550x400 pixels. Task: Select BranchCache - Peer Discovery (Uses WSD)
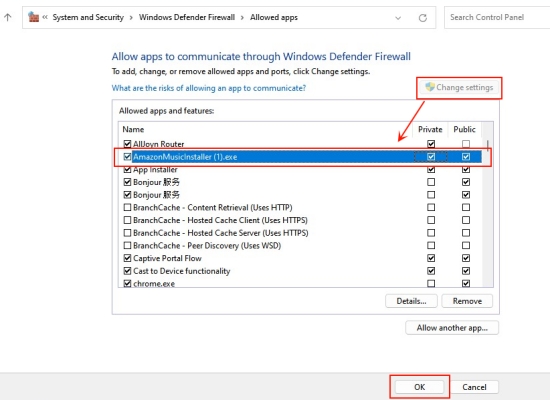click(207, 246)
